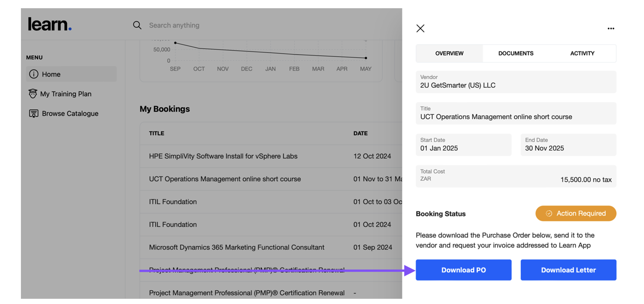Open the Activity tab
The height and width of the screenshot is (304, 644).
pos(582,53)
